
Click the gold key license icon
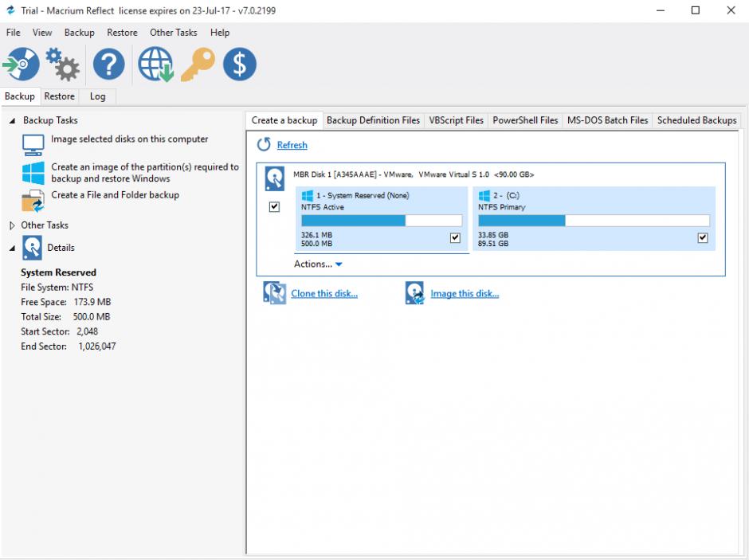198,65
